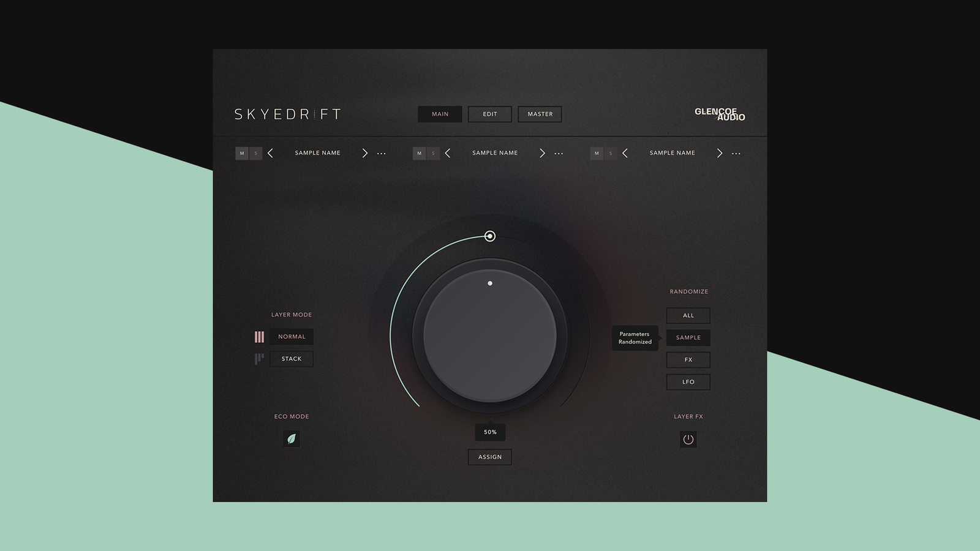
Task: Randomize the FX settings
Action: (688, 359)
